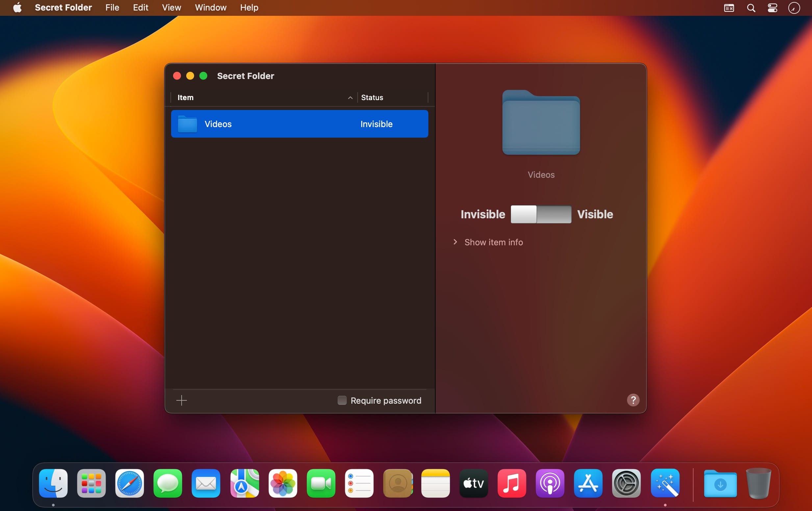Open Photos from the Dock

[283, 483]
